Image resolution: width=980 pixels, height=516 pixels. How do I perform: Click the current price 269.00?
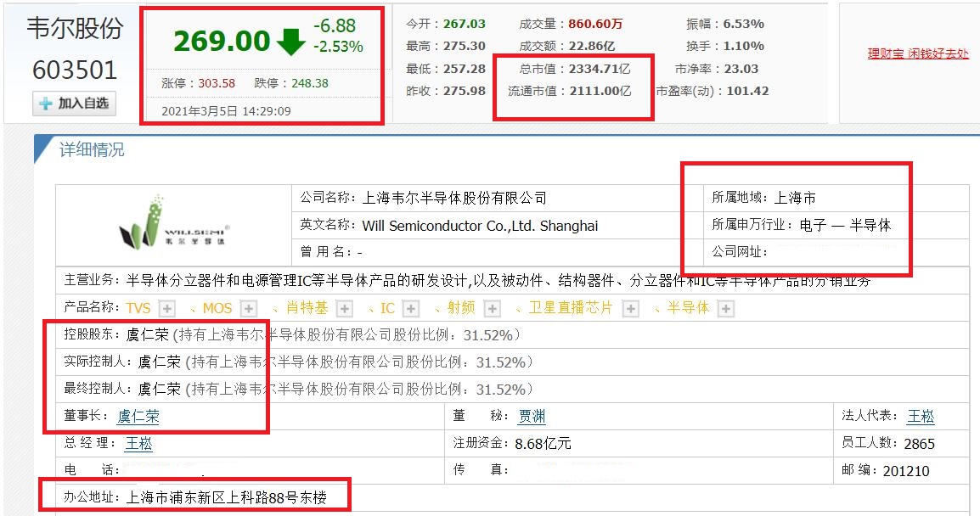222,42
